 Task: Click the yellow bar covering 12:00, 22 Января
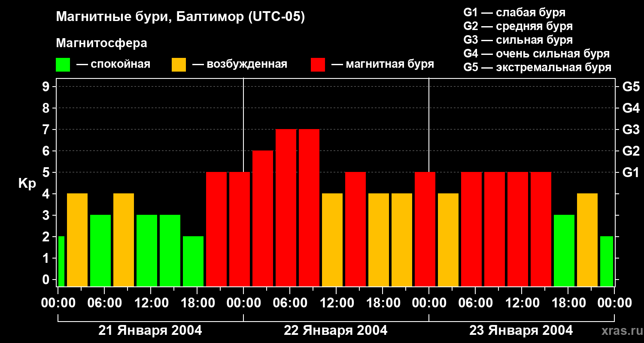tap(332, 240)
